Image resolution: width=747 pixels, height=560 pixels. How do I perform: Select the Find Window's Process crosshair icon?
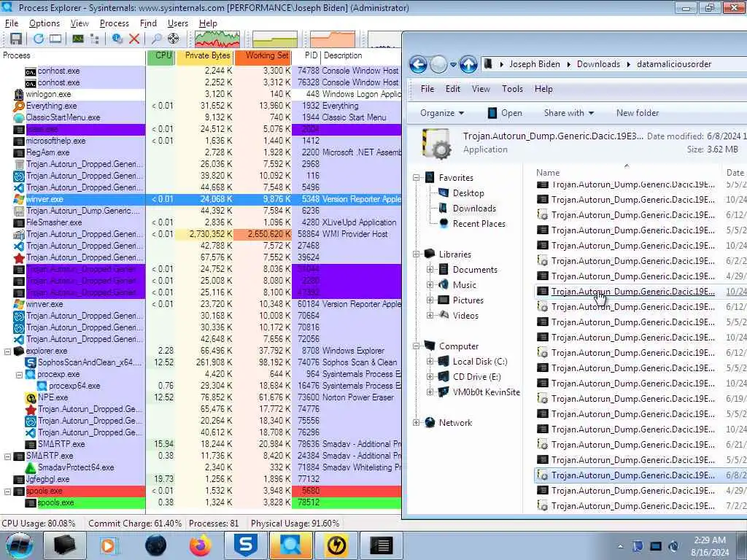[x=174, y=39]
